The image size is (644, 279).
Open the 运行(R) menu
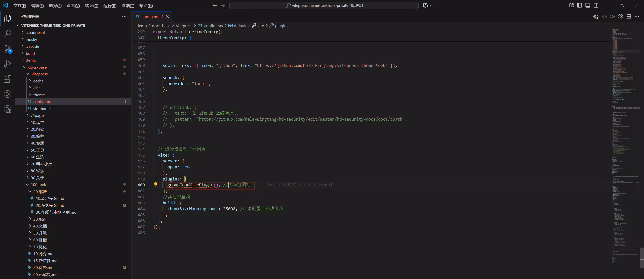pyautogui.click(x=110, y=6)
